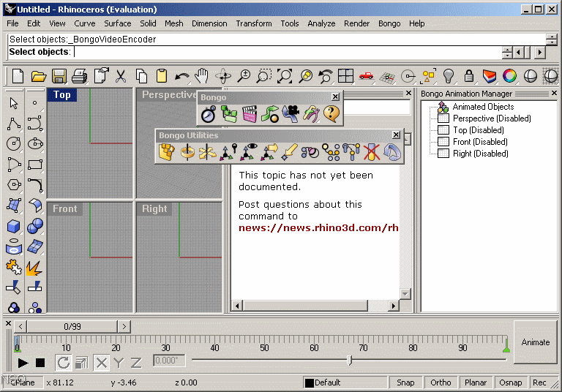Select the Circle tool in sidebar
This screenshot has width=562, height=392.
(x=14, y=144)
